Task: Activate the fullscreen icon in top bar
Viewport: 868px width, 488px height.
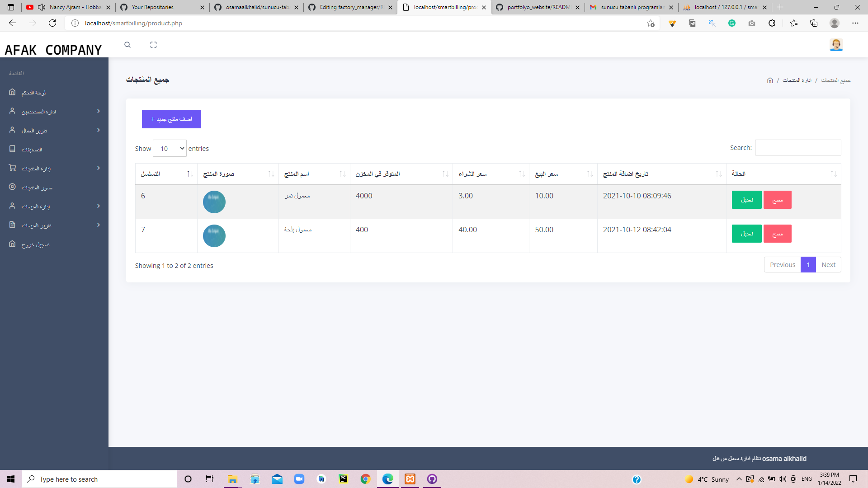Action: (154, 45)
